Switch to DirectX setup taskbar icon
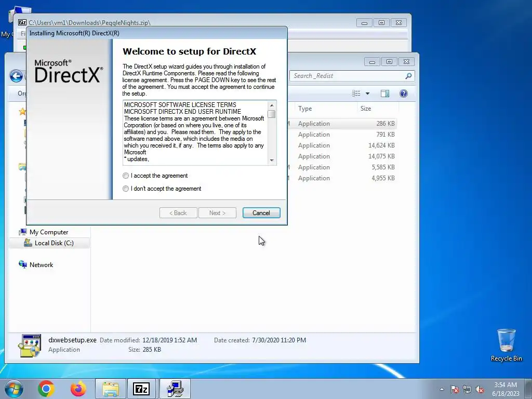 click(175, 389)
